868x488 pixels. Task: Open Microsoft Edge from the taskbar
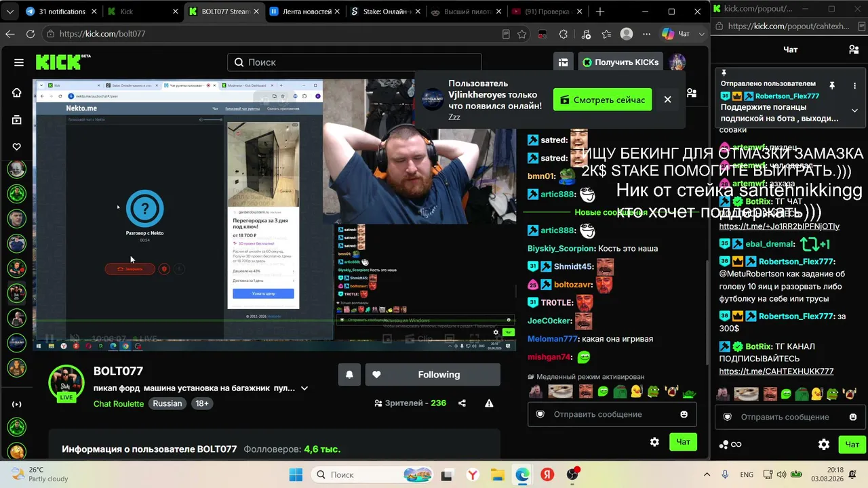521,474
